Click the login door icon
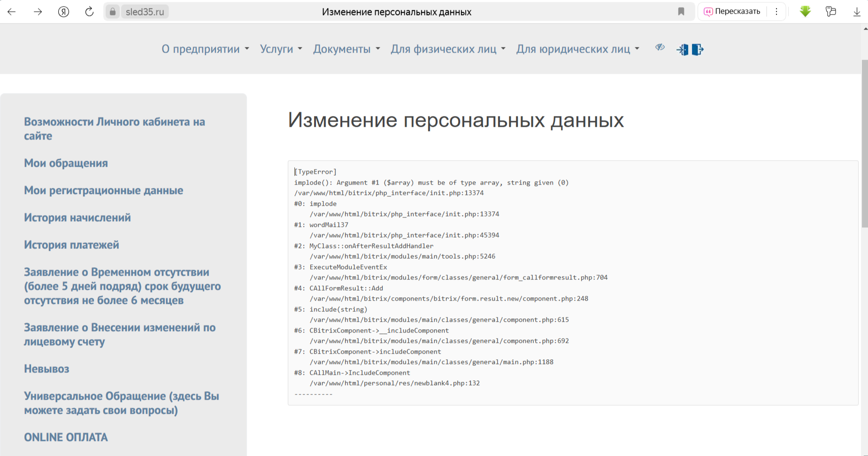This screenshot has width=868, height=456. coord(682,49)
